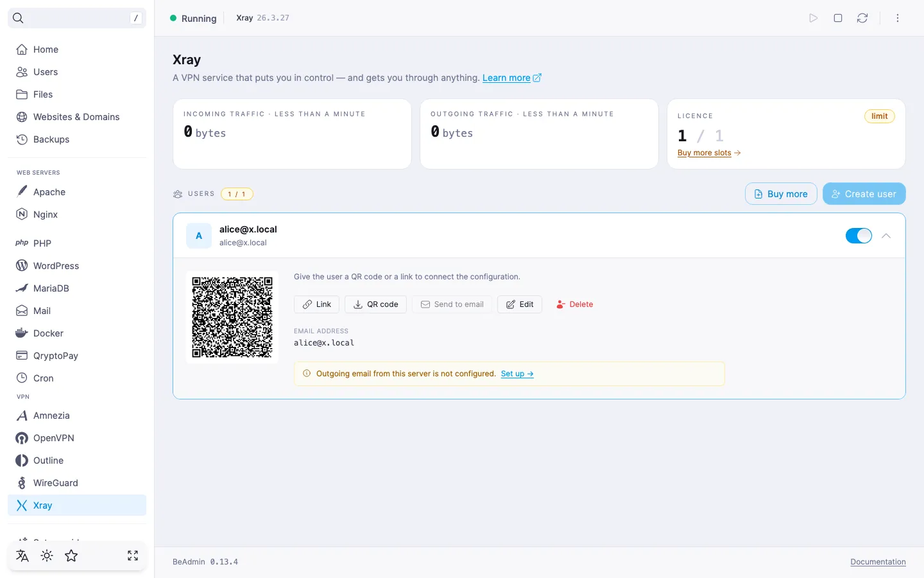
Task: Collapse the alice@x.local user panel
Action: tap(886, 236)
